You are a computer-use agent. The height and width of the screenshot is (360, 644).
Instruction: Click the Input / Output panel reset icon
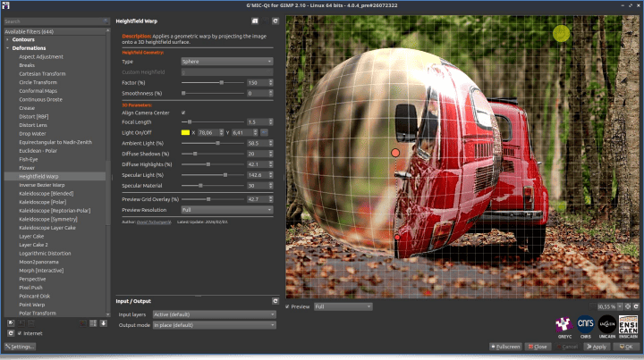pyautogui.click(x=275, y=301)
